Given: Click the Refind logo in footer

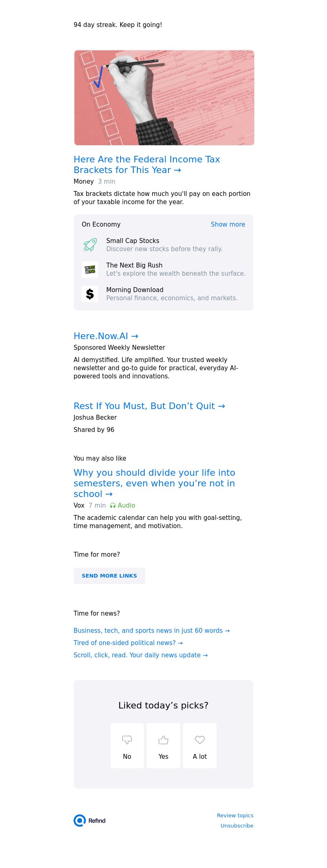Looking at the screenshot, I should coord(90,821).
